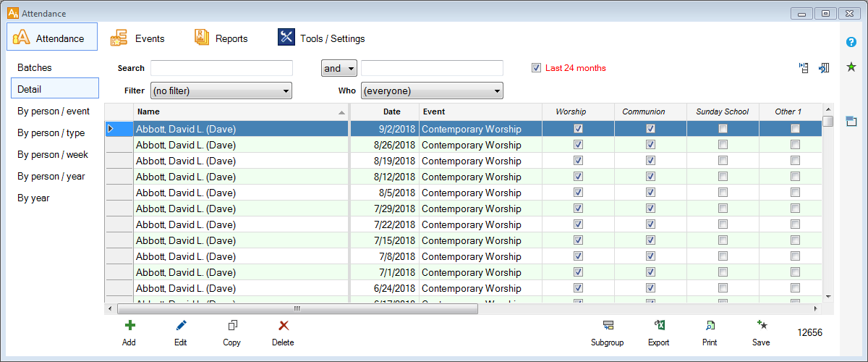
Task: Open Subgroup from the bottom toolbar
Action: (608, 326)
